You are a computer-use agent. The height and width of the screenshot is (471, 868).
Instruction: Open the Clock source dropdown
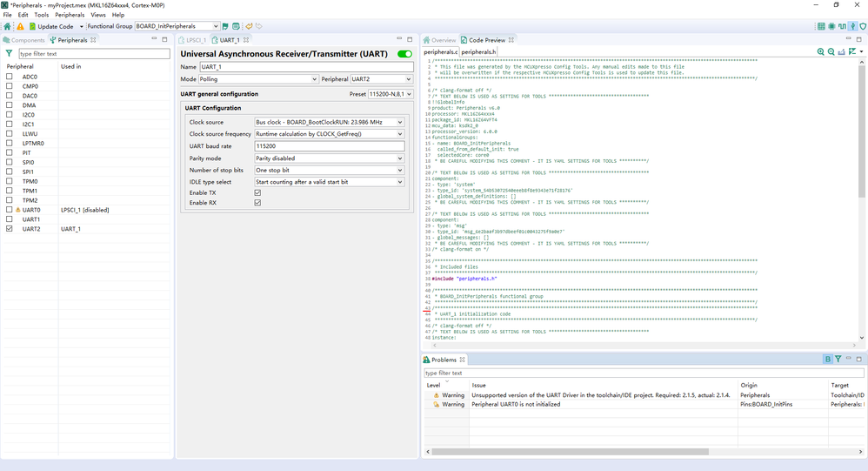pyautogui.click(x=330, y=122)
